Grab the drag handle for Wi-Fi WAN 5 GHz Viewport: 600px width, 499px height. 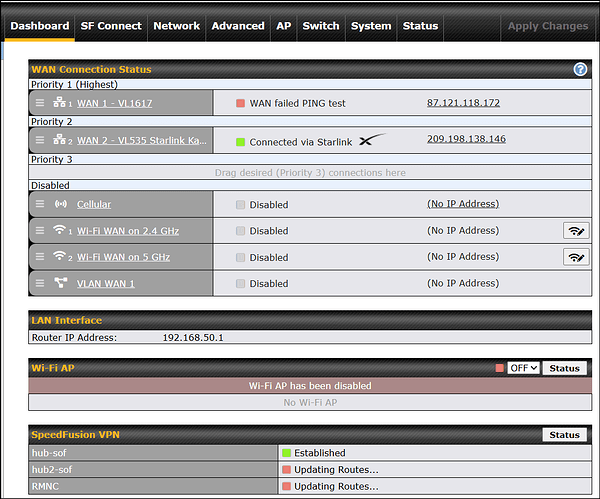[40, 256]
